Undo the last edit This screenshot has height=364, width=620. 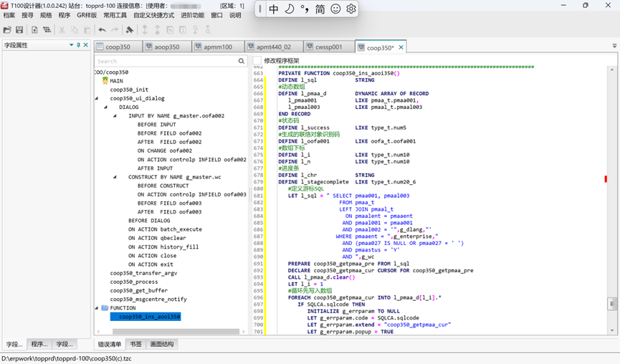(102, 30)
